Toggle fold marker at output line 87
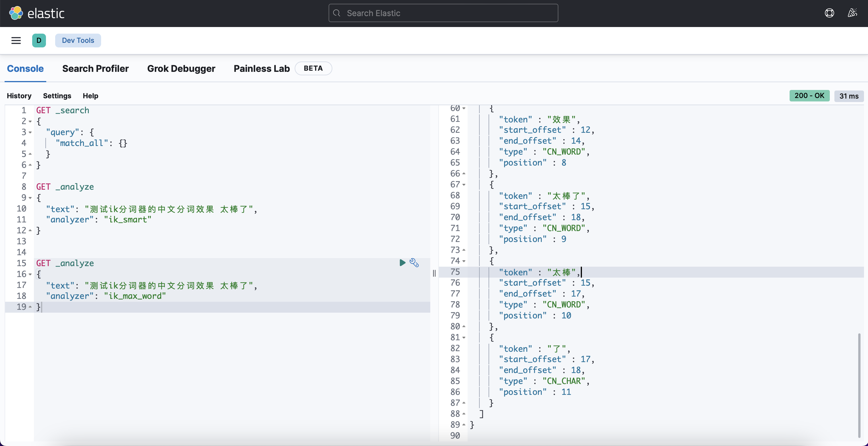This screenshot has width=868, height=446. (464, 403)
